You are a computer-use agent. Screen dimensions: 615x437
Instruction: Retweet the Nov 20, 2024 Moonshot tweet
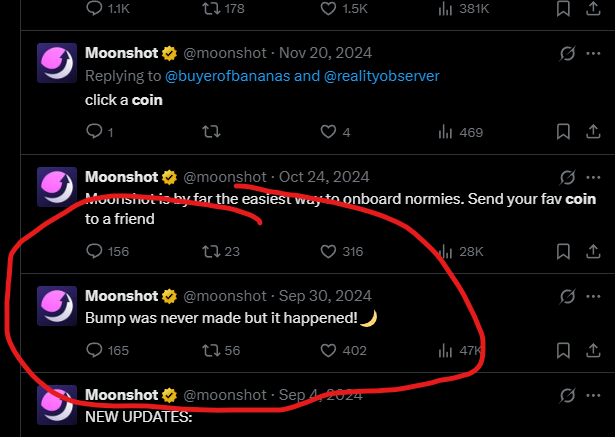[211, 132]
